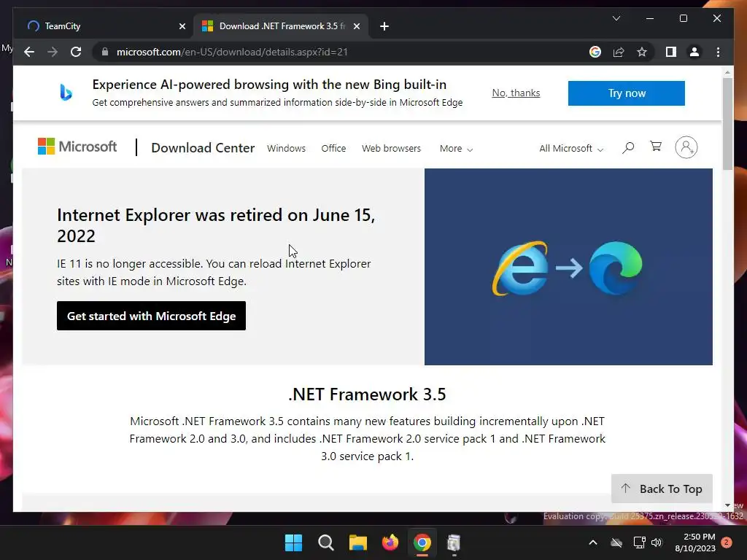Click the Chrome taskbar icon

click(422, 542)
